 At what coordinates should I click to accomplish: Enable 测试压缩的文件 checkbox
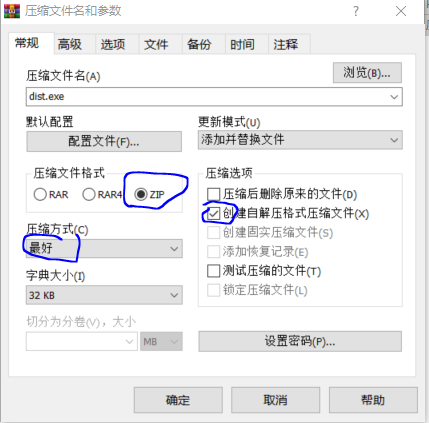[214, 271]
